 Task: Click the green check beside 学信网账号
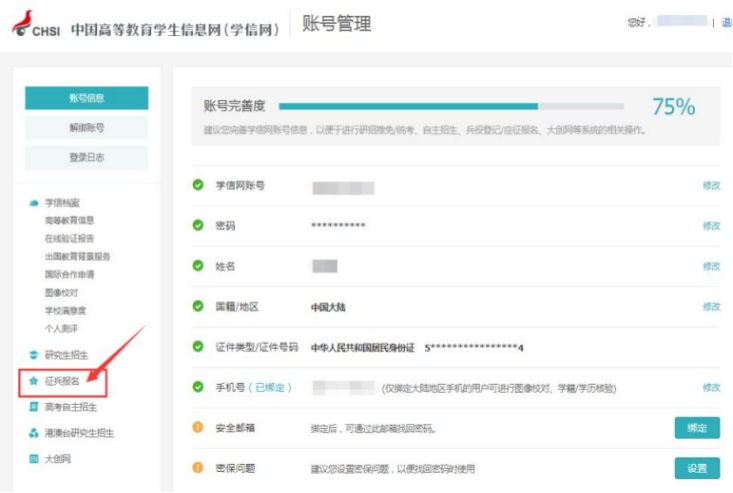(x=198, y=185)
